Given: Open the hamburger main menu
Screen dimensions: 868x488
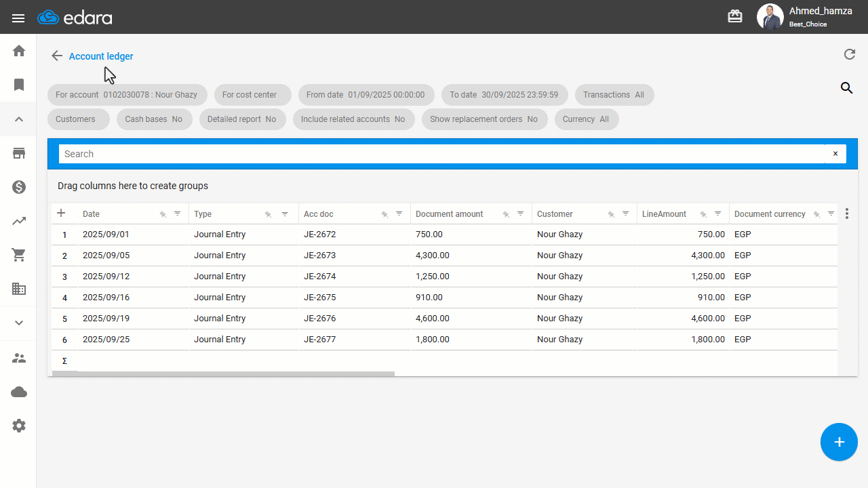Looking at the screenshot, I should point(18,18).
